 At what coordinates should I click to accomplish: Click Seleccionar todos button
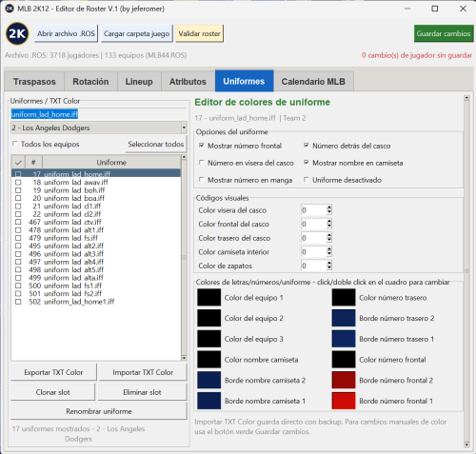tap(156, 144)
